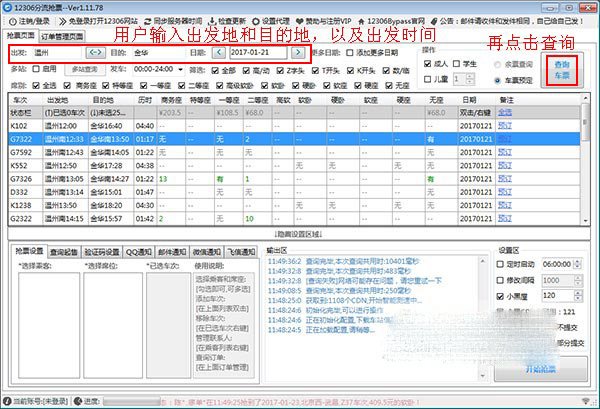
Task: Click next date arrow beside date field
Action: point(297,51)
